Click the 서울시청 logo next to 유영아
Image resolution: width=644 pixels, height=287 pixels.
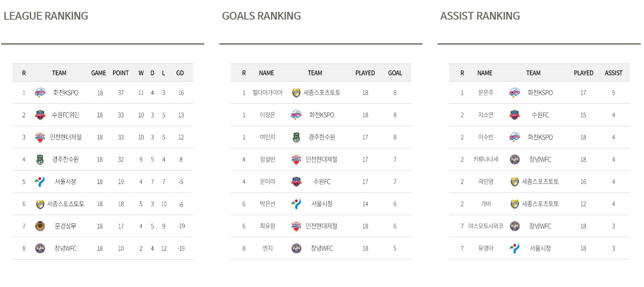(515, 248)
